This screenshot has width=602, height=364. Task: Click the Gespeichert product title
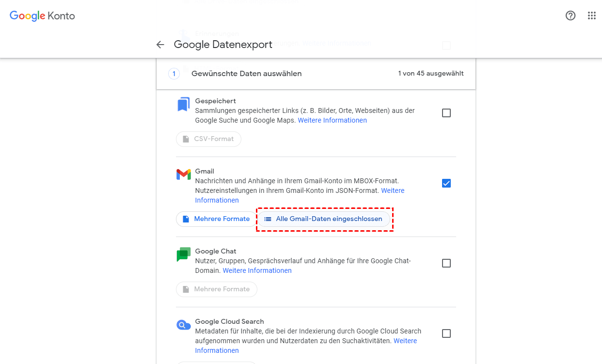[x=215, y=101]
